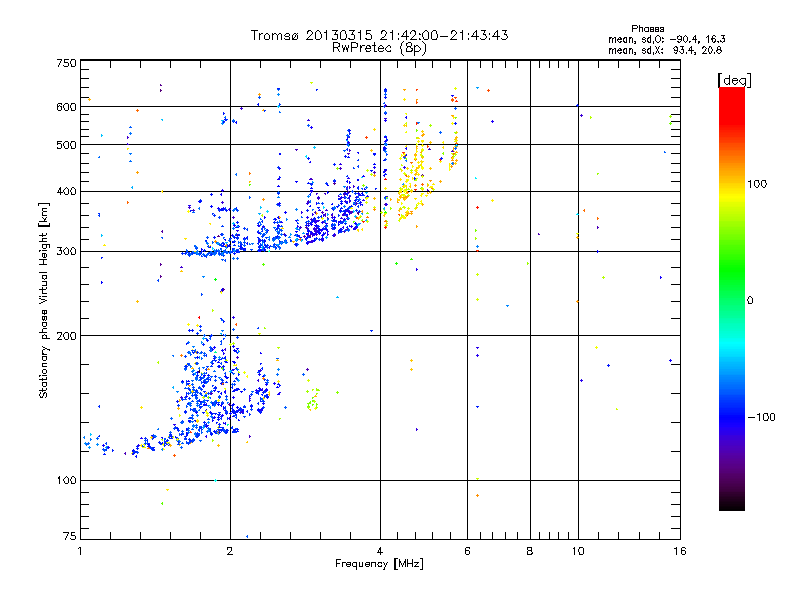Image resolution: width=800 pixels, height=600 pixels.
Task: Click the '750' y-axis tick label
Action: (66, 63)
